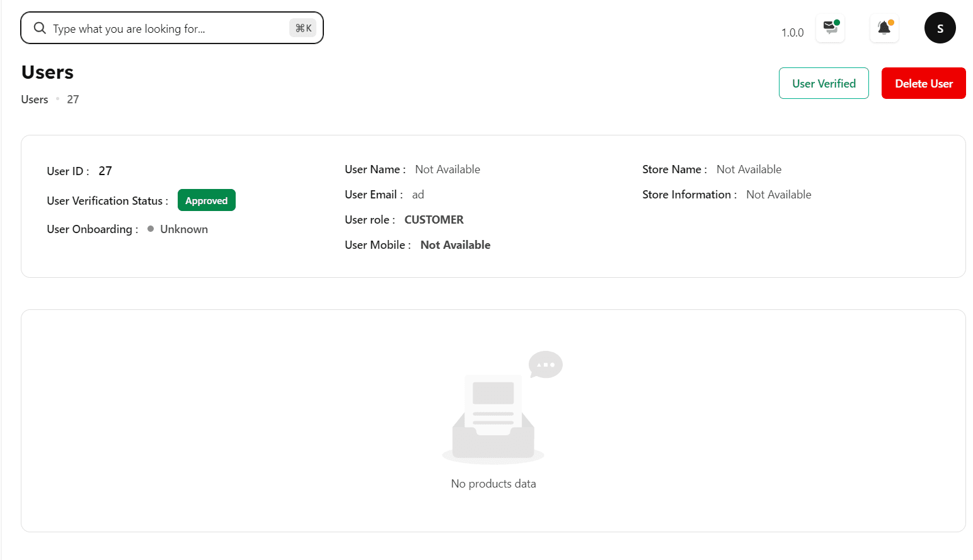Click the grey dot beside 'Unknown' onboarding status
Screen dimensions: 973x560
point(151,229)
